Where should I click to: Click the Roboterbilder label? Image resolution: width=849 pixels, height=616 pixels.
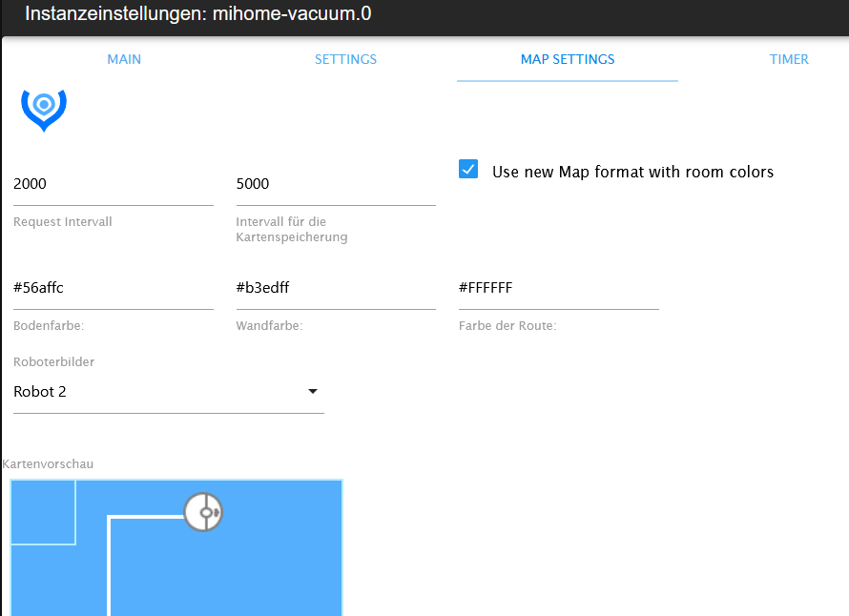pyautogui.click(x=53, y=362)
